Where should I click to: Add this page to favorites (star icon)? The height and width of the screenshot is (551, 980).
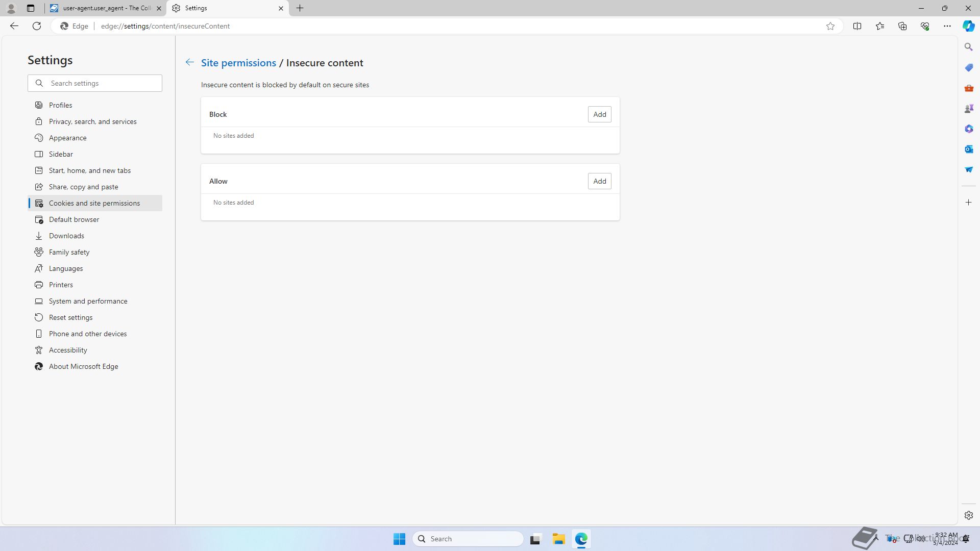click(x=830, y=26)
